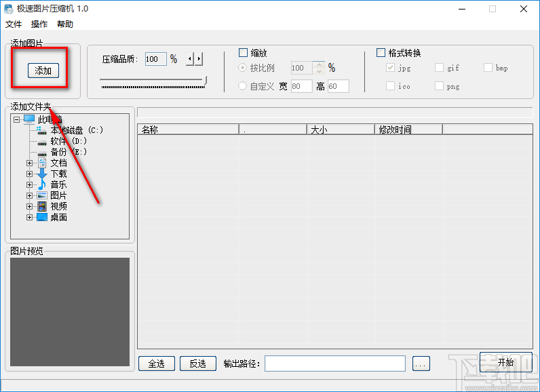Image resolution: width=540 pixels, height=392 pixels.
Task: Open the 帮助 menu
Action: pos(65,24)
